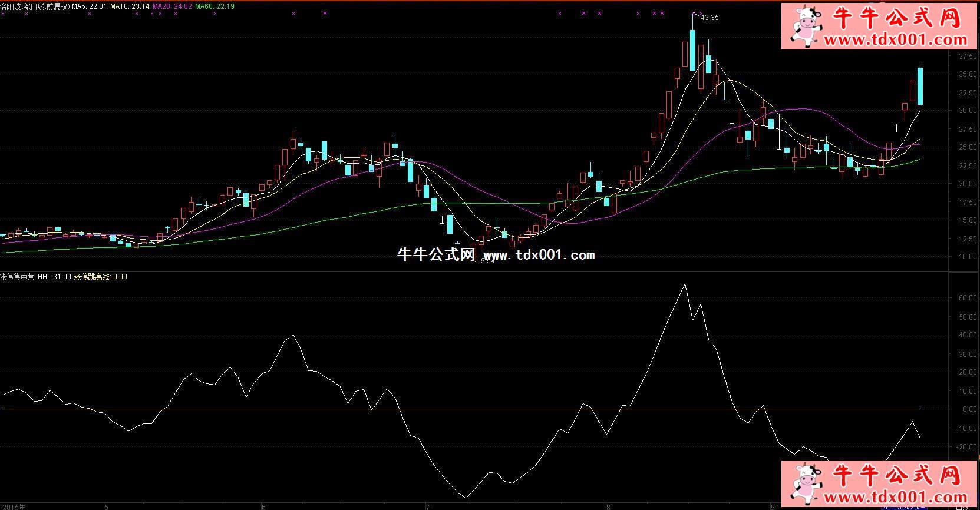Click the 43.35 peak price label
Viewport: 980px width, 510px height.
710,18
